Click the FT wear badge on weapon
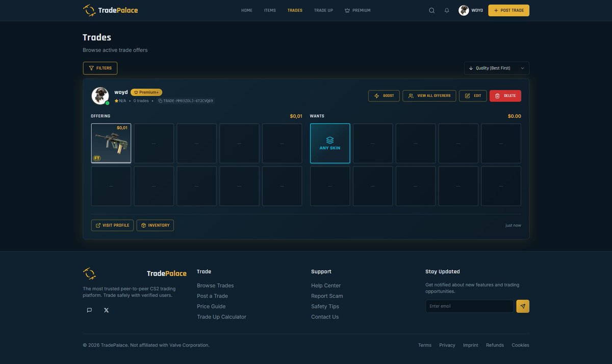 (97, 158)
